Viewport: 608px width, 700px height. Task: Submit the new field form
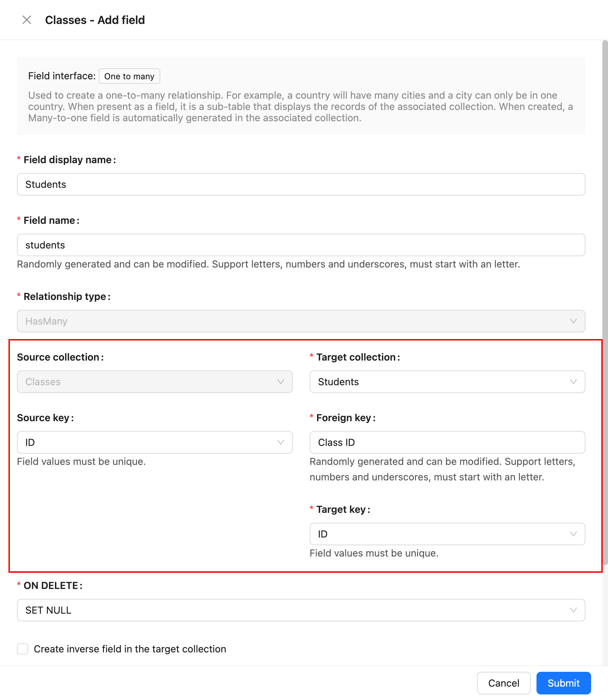[563, 683]
